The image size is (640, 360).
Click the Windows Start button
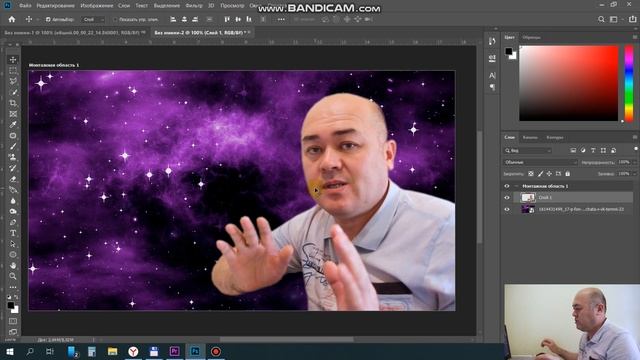tap(10, 351)
